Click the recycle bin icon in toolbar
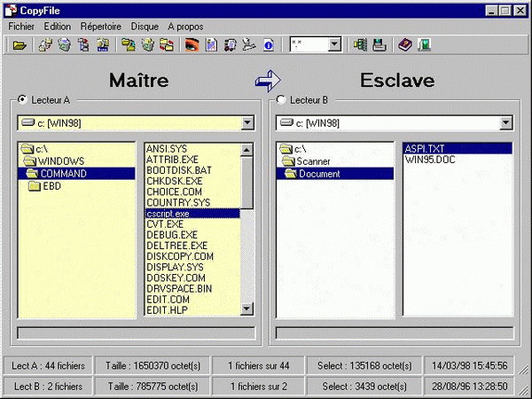 coord(65,44)
